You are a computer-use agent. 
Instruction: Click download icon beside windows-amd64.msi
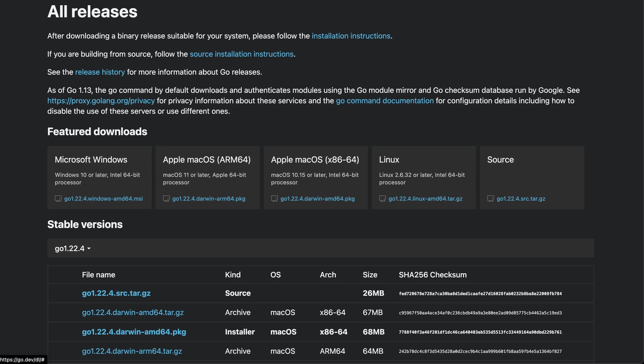(x=58, y=199)
